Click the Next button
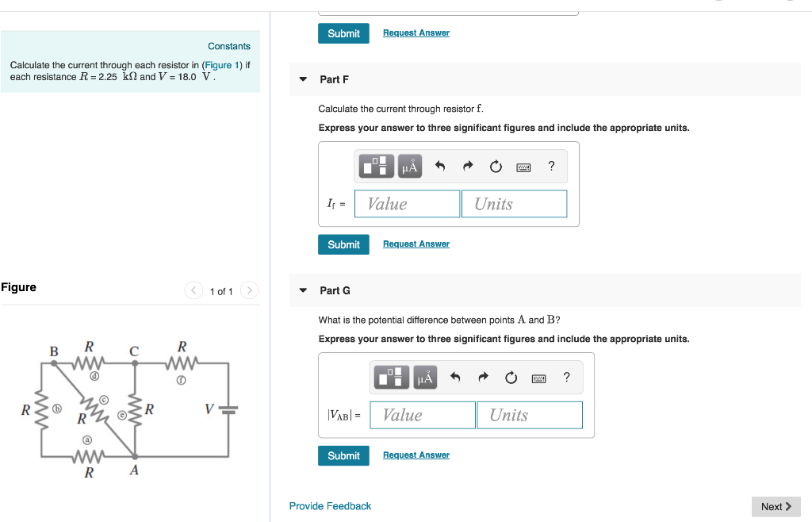The height and width of the screenshot is (522, 812). [776, 506]
